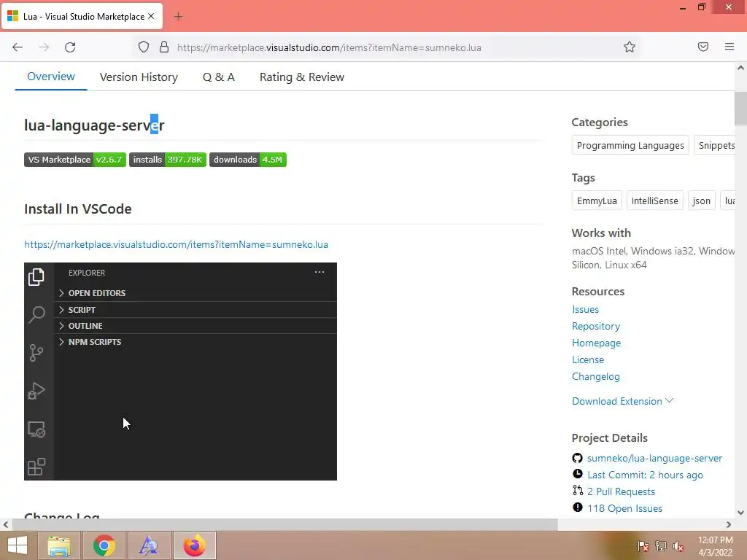Click the pull request icon
This screenshot has width=747, height=560.
578,491
